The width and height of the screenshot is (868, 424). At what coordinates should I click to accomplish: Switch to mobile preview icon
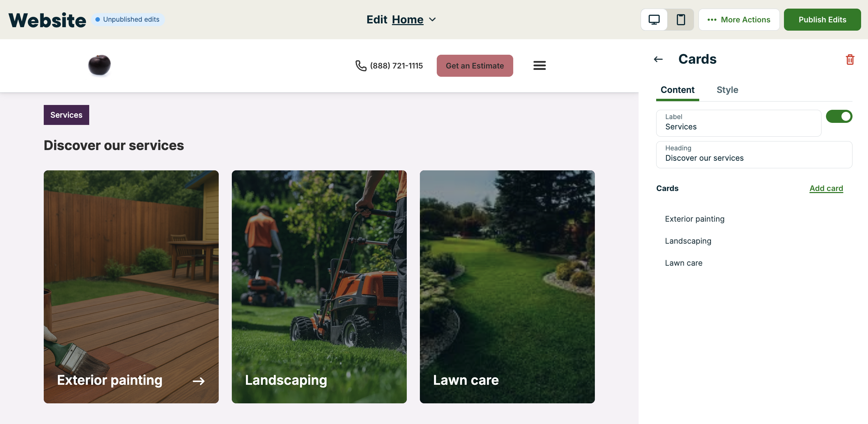tap(681, 20)
